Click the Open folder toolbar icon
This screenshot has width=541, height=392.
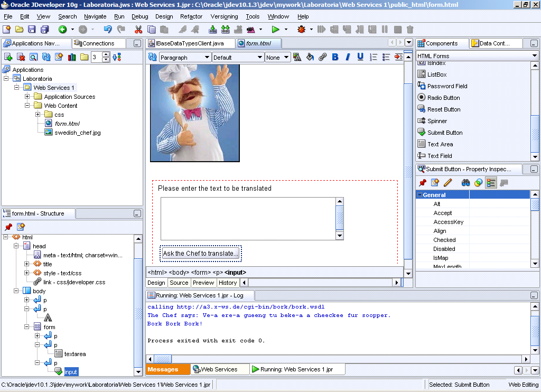20,30
